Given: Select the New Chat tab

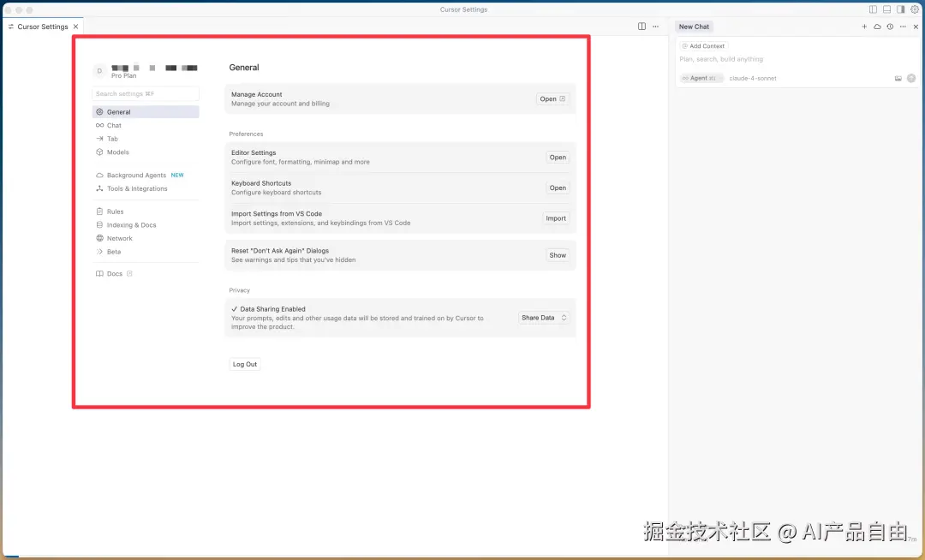Looking at the screenshot, I should (x=694, y=27).
